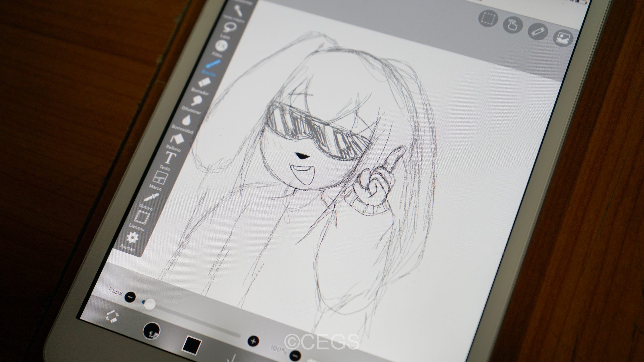This screenshot has height=362, width=644.
Task: Open the FX Filtro tool
Action: click(221, 48)
